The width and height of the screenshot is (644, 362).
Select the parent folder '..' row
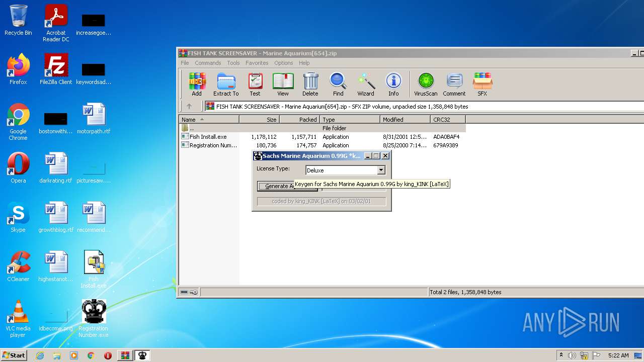pyautogui.click(x=322, y=128)
